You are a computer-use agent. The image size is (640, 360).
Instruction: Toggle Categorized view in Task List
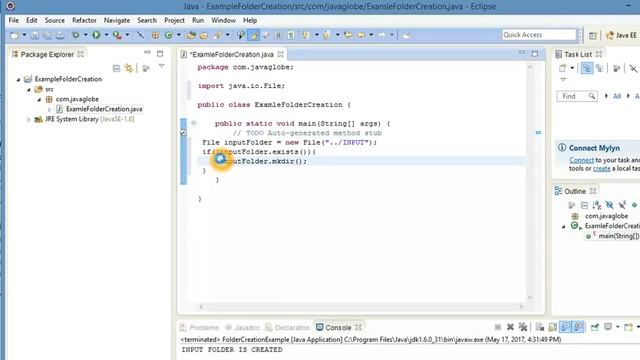(587, 68)
